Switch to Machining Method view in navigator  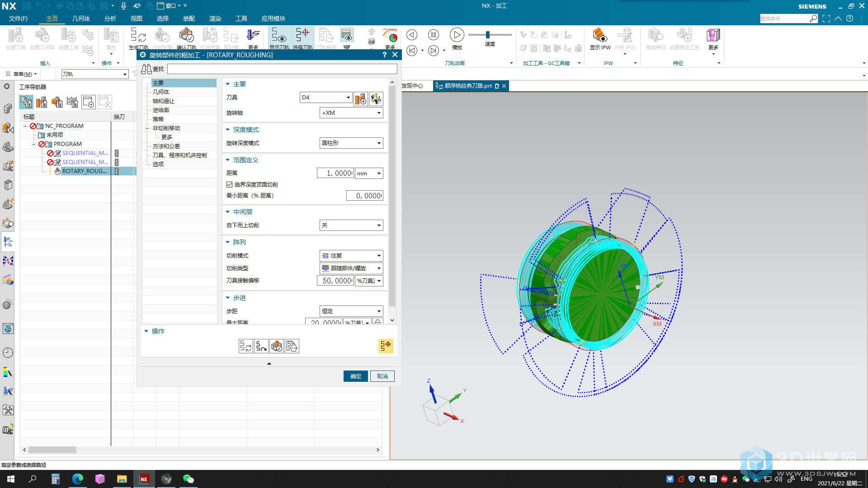coord(72,102)
